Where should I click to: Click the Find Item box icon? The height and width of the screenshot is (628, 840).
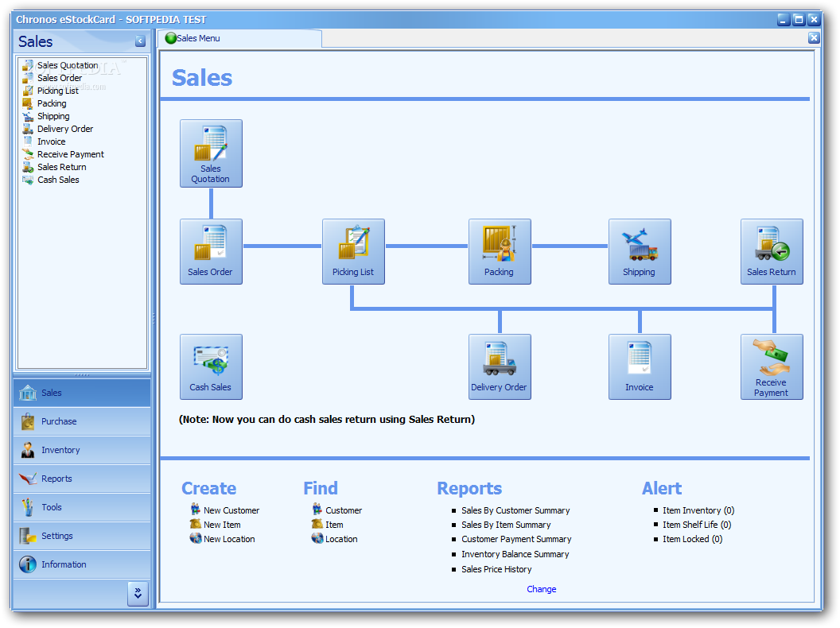317,524
